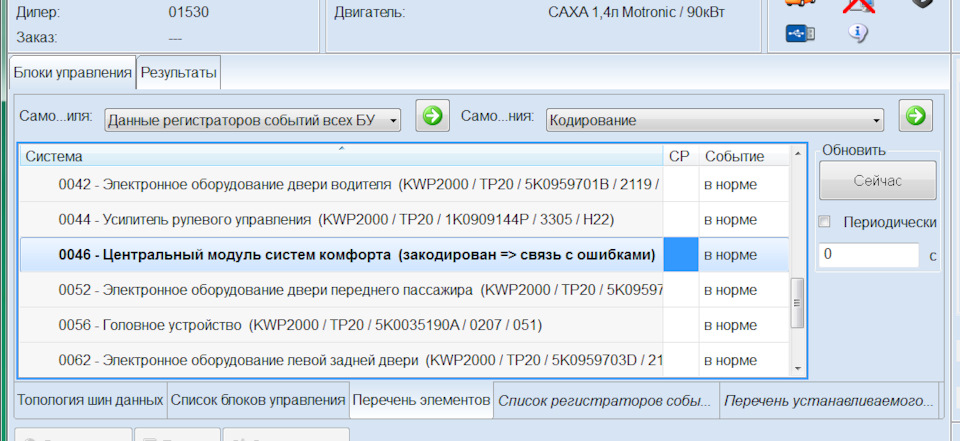
Task: Run green arrow beside Кодирование dropdown
Action: pyautogui.click(x=915, y=115)
